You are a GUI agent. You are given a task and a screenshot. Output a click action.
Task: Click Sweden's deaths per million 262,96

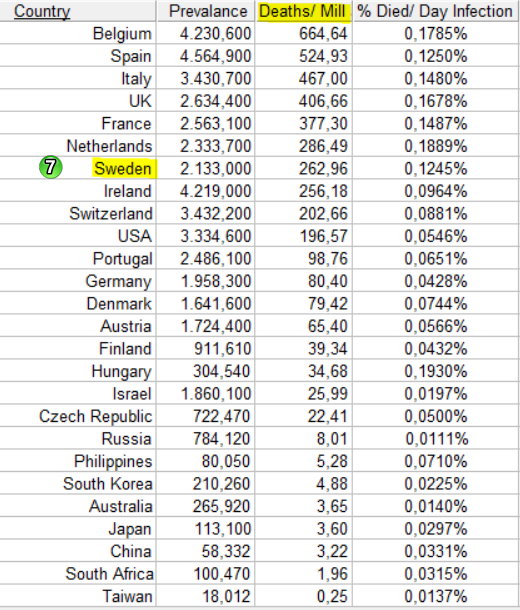coord(323,169)
